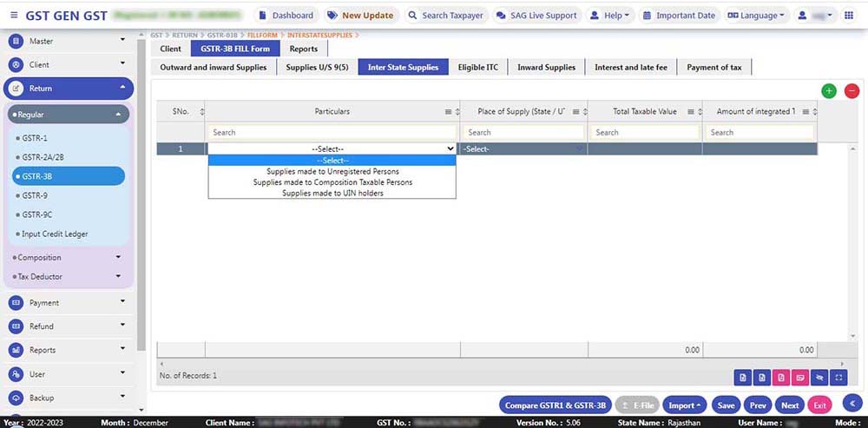Click the green add row icon

(829, 91)
